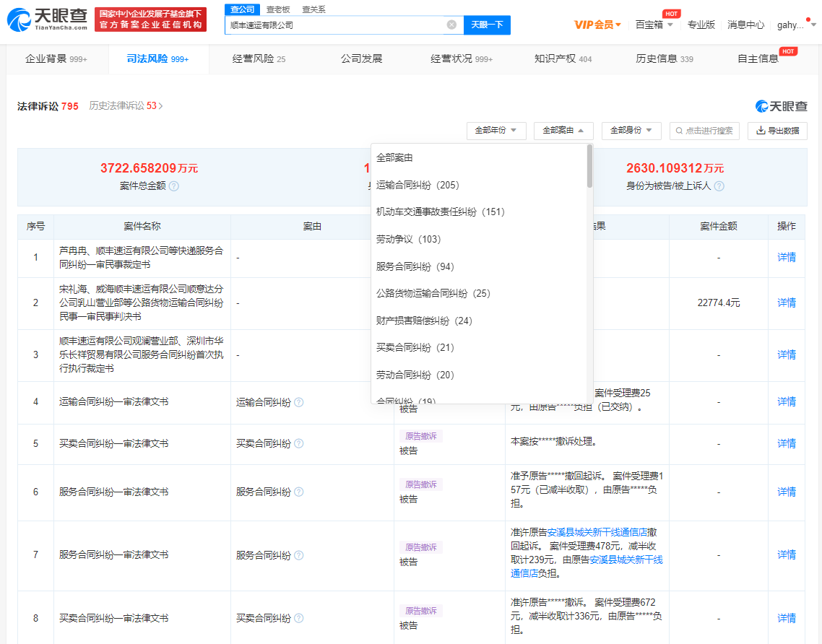Viewport: 822px width, 644px height.
Task: Open 详情 for row 1 case
Action: pos(787,257)
